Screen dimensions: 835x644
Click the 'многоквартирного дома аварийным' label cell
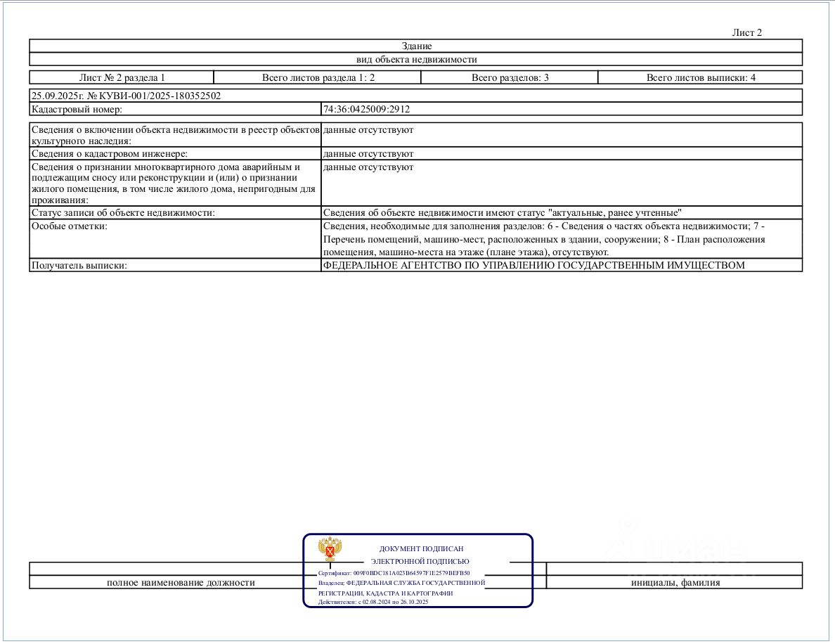pyautogui.click(x=175, y=183)
